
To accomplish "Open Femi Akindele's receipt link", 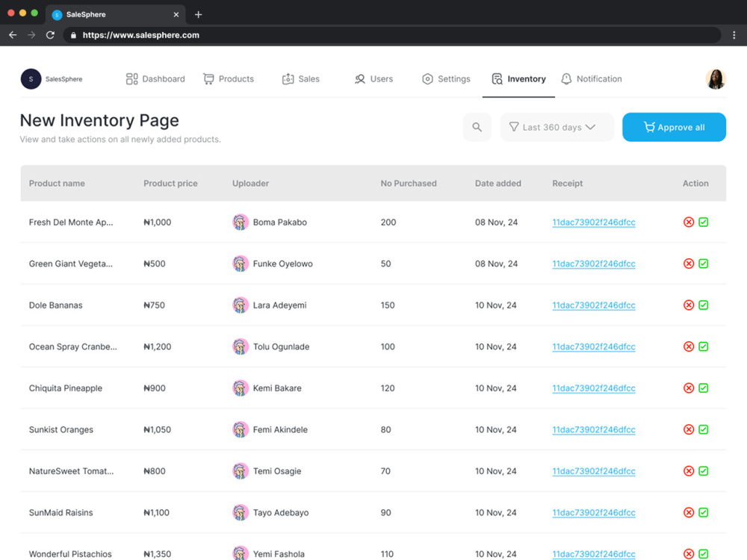I will [x=594, y=429].
